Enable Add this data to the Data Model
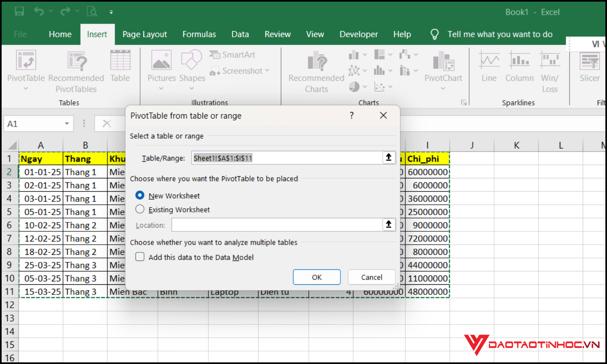The height and width of the screenshot is (364, 607). click(140, 256)
